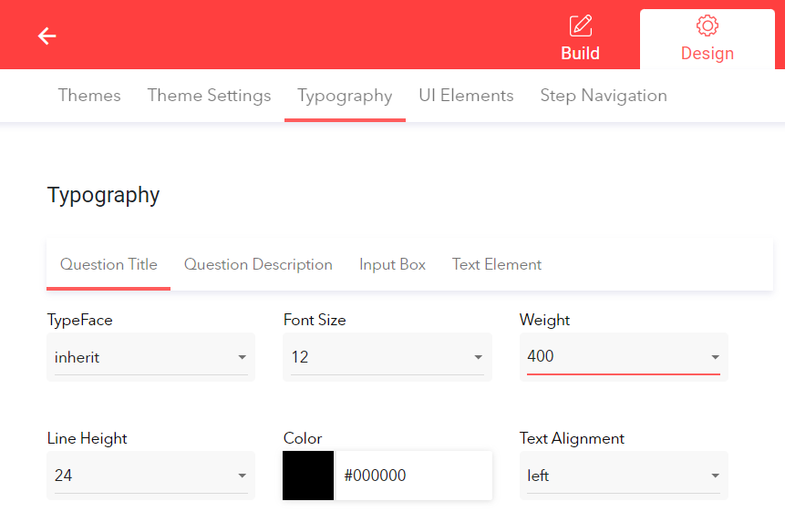Switch to the Themes tab
The height and width of the screenshot is (532, 785).
coord(88,95)
